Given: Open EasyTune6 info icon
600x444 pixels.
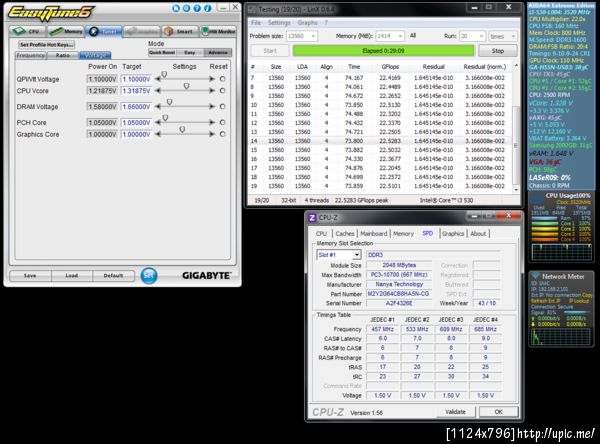Looking at the screenshot, I should [208, 8].
